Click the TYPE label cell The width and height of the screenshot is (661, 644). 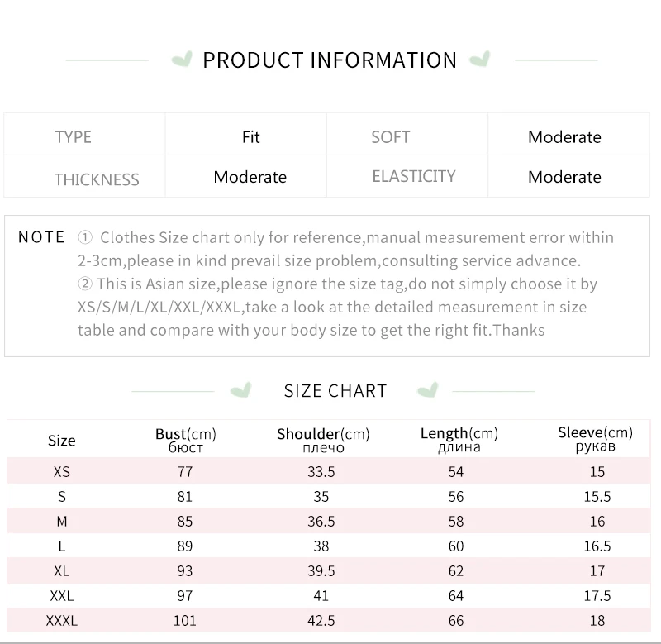[74, 137]
